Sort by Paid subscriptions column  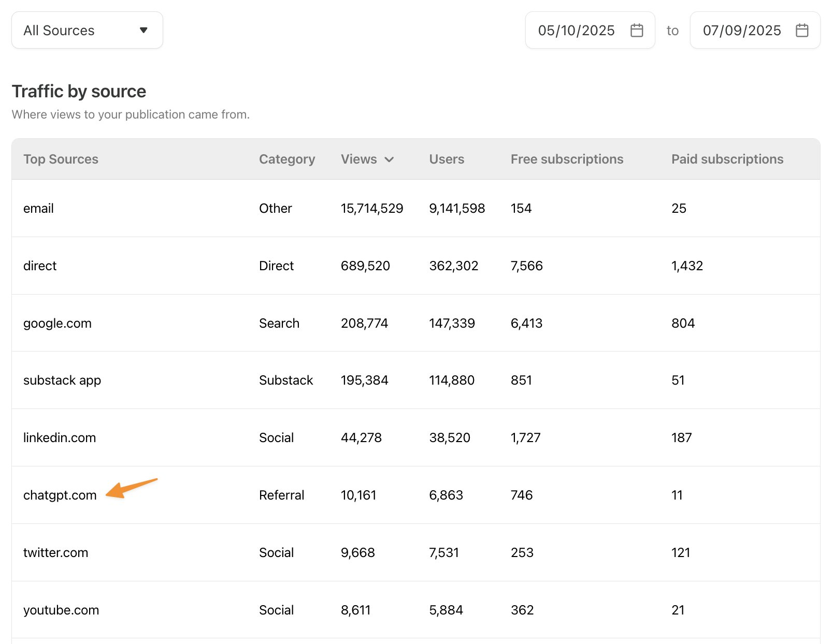[x=727, y=159]
